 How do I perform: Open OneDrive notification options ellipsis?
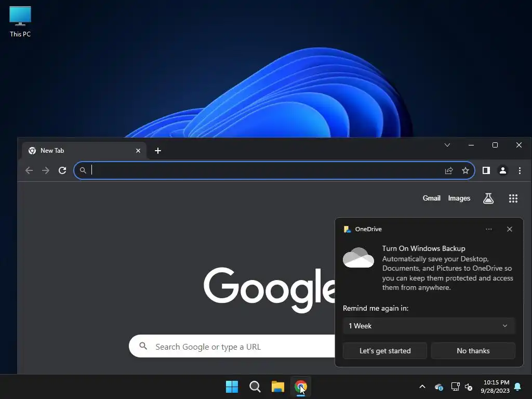point(488,229)
